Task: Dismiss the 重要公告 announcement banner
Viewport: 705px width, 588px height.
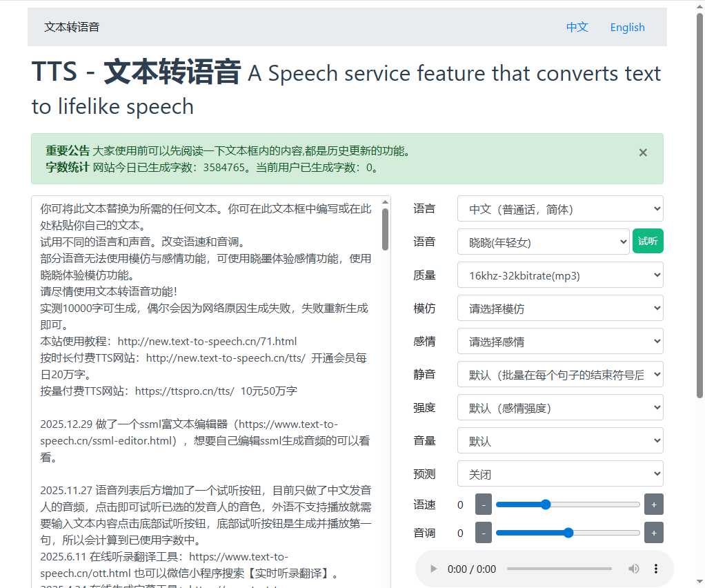Action: [x=642, y=153]
